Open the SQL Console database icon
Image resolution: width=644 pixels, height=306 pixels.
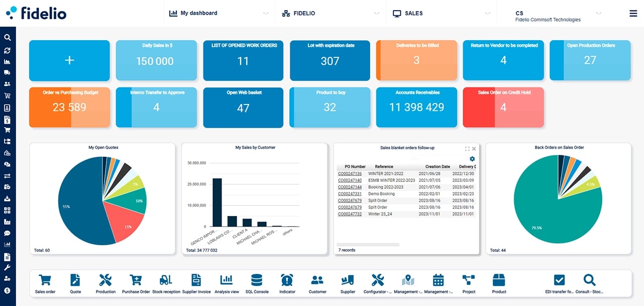tap(257, 280)
